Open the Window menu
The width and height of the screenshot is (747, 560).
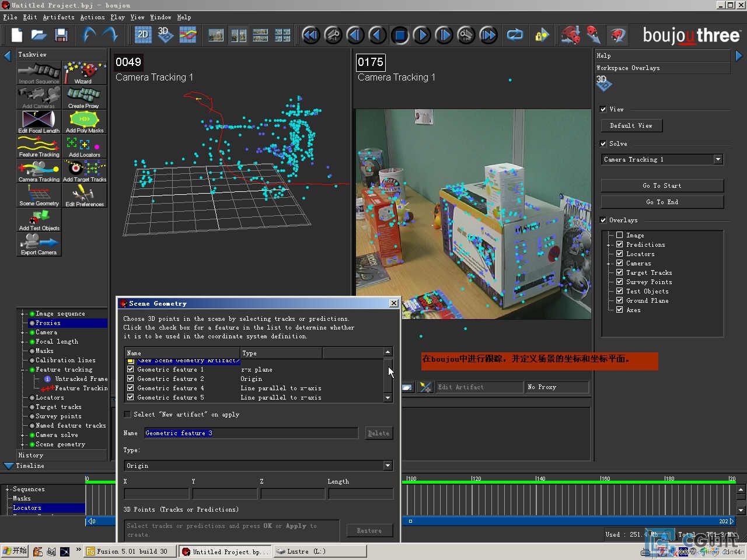point(160,17)
